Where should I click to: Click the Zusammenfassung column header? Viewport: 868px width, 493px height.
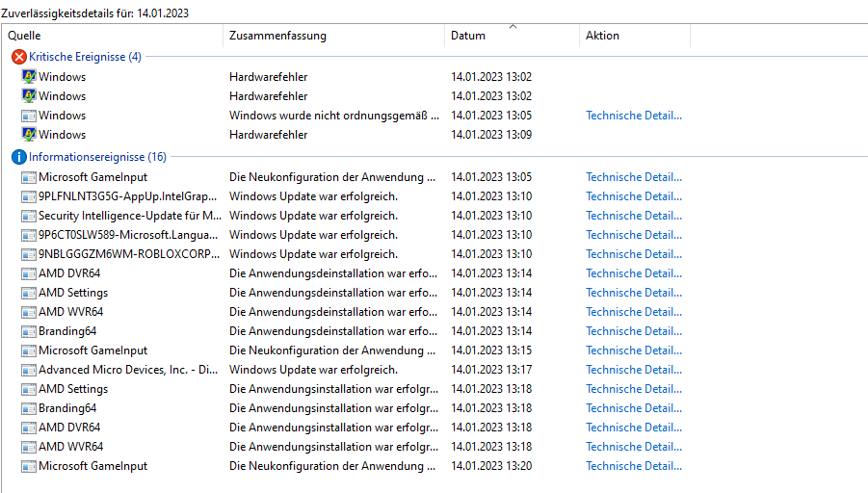(x=277, y=36)
